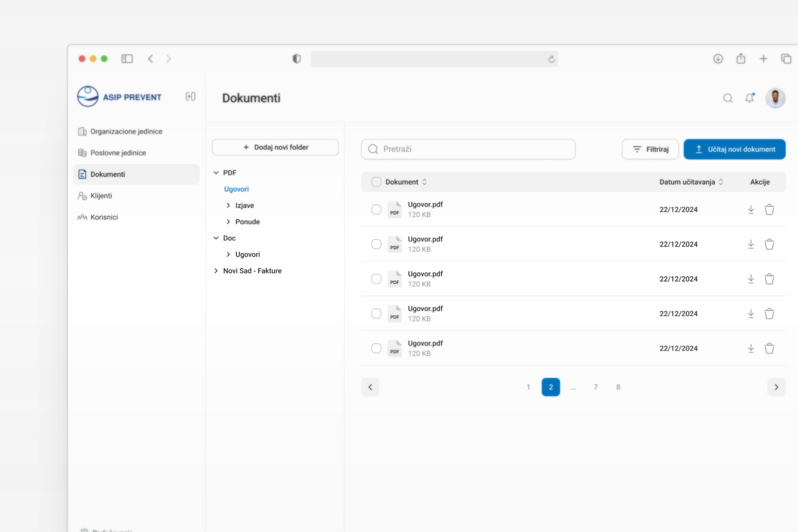Image resolution: width=798 pixels, height=532 pixels.
Task: Open Klijenti in the sidebar menu
Action: click(x=101, y=196)
